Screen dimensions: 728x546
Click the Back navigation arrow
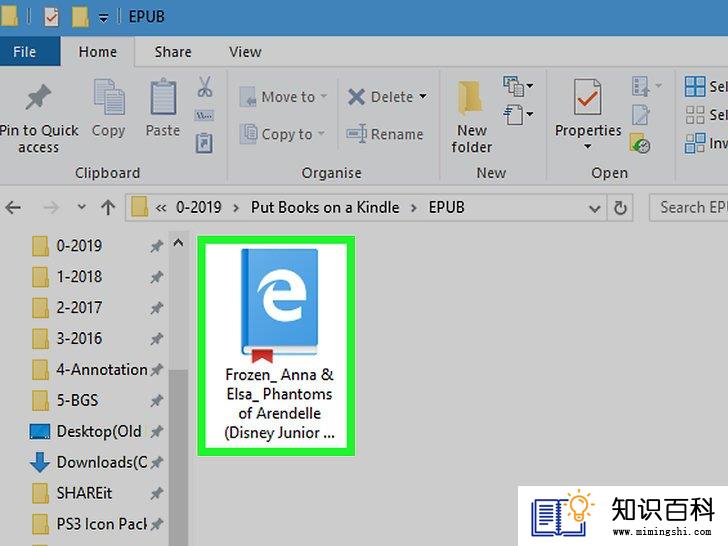[13, 207]
